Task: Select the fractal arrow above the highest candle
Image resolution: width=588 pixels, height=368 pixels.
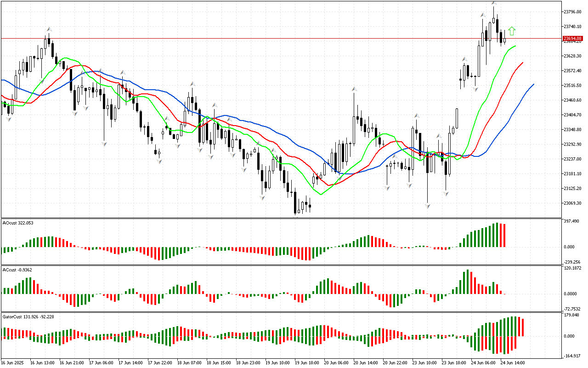Action: coord(494,4)
